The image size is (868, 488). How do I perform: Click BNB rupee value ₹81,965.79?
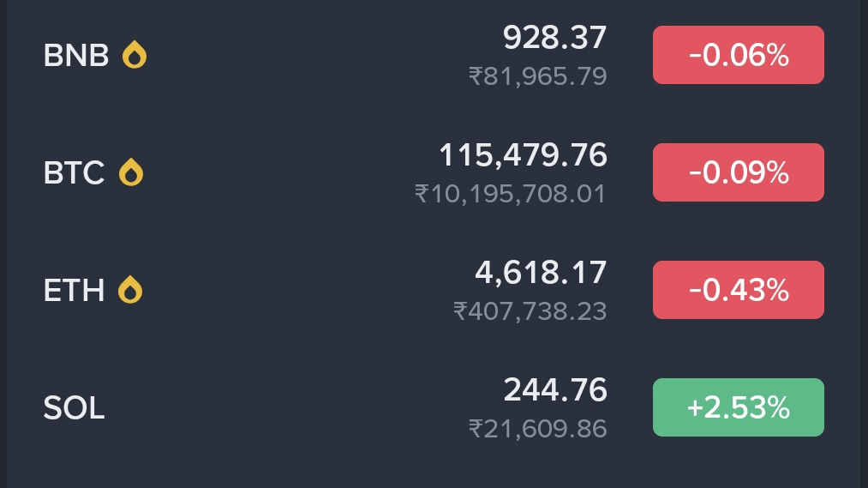(538, 76)
